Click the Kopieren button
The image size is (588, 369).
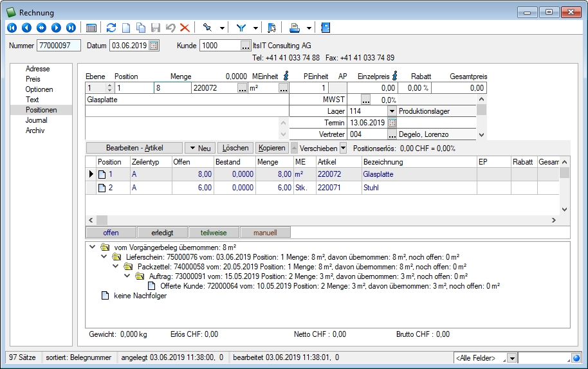pyautogui.click(x=271, y=148)
